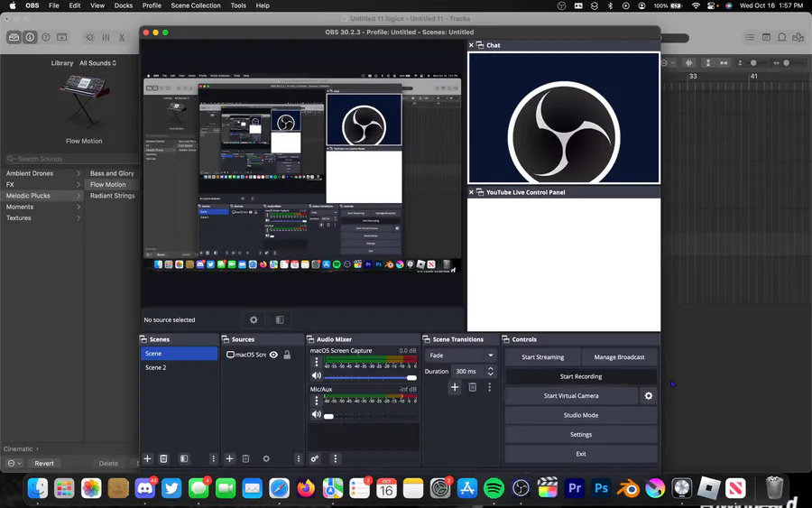Add a new scene with the plus icon

[x=148, y=458]
